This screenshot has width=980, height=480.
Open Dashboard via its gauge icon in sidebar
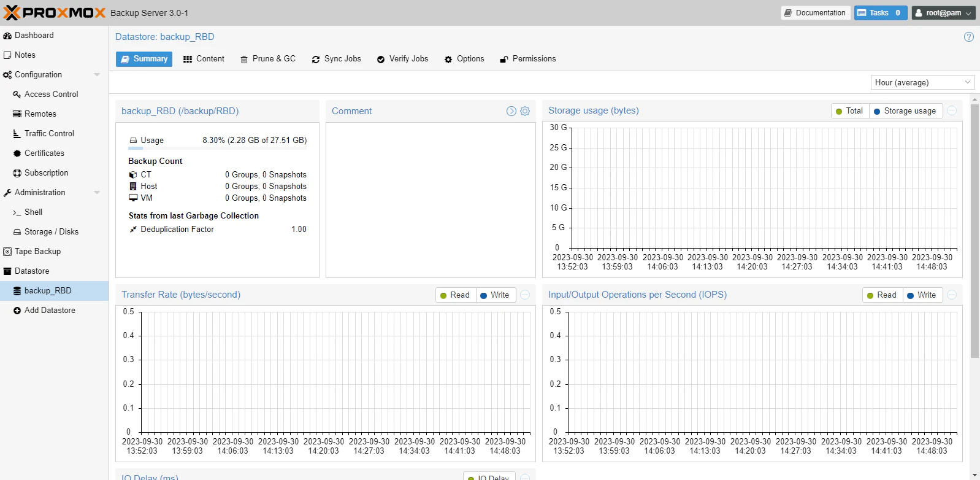7,36
